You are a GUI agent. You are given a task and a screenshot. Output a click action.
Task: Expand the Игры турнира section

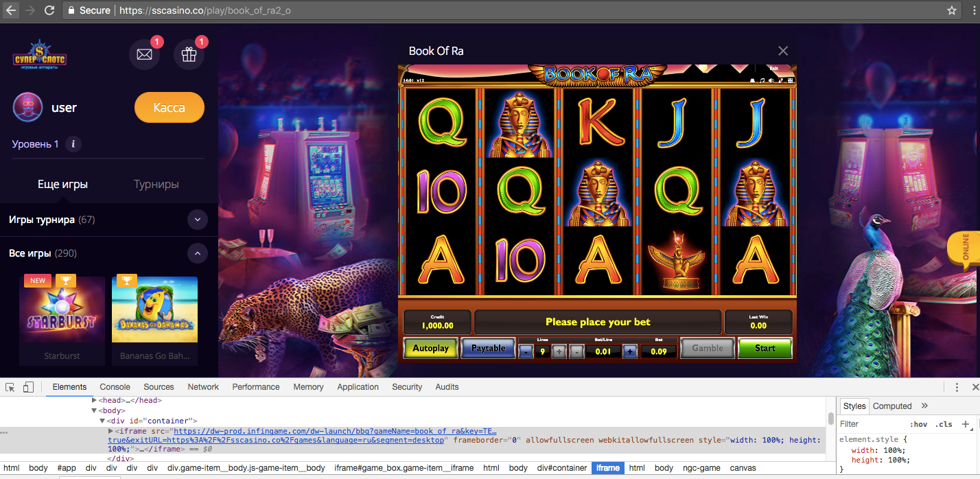pyautogui.click(x=197, y=220)
